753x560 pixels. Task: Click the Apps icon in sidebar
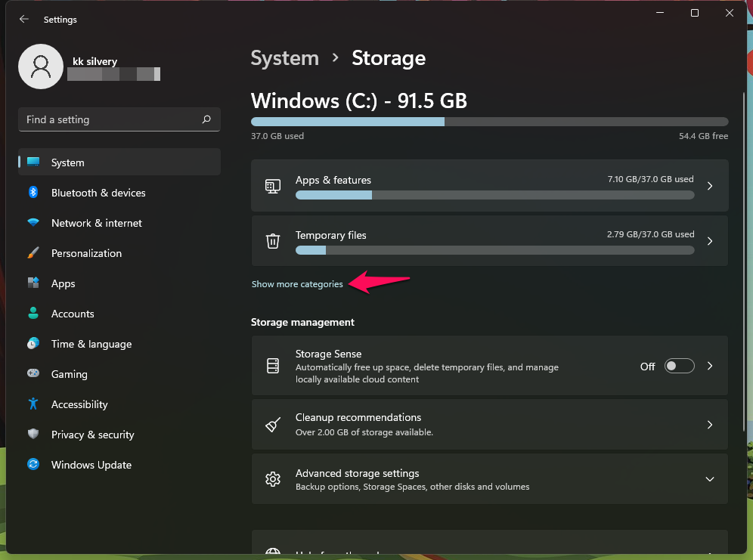33,283
